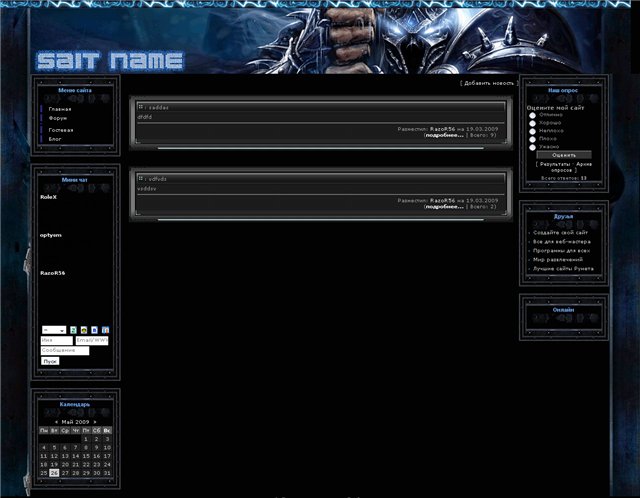This screenshot has height=498, width=640.
Task: Open 'Гостевая' in site menu
Action: point(61,130)
